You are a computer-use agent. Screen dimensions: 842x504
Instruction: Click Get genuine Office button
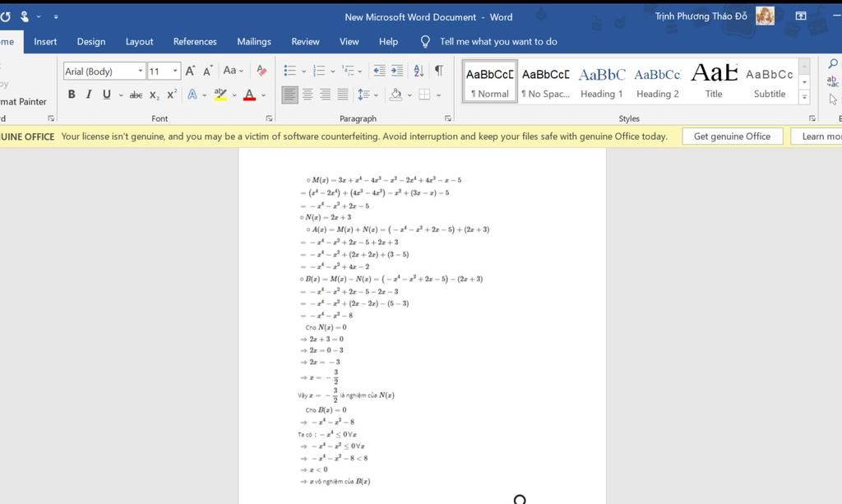click(733, 136)
